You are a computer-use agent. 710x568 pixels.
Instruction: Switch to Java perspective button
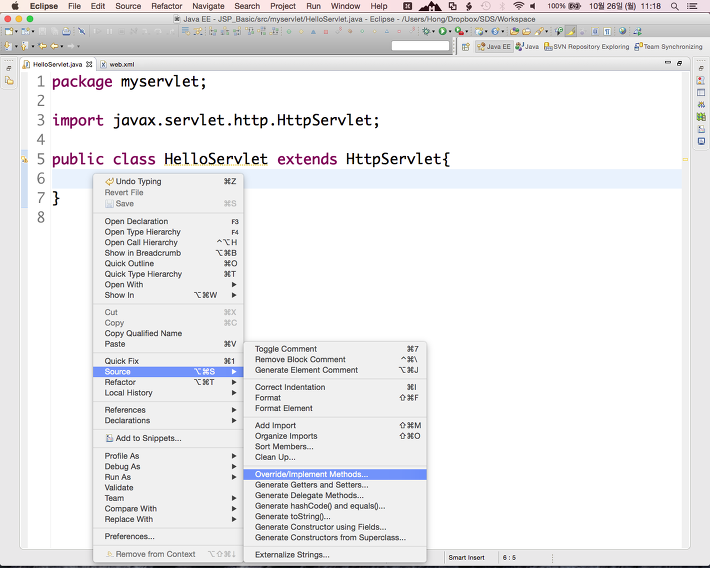[x=527, y=47]
